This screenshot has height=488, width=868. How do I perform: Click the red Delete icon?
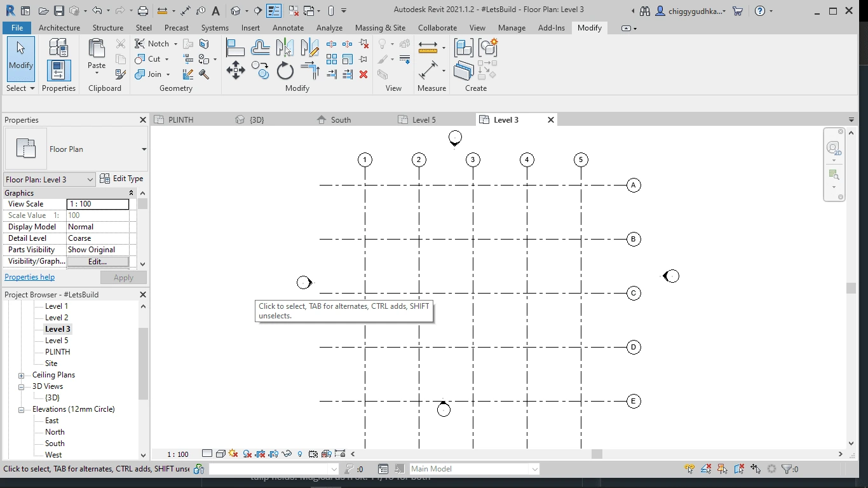point(363,74)
